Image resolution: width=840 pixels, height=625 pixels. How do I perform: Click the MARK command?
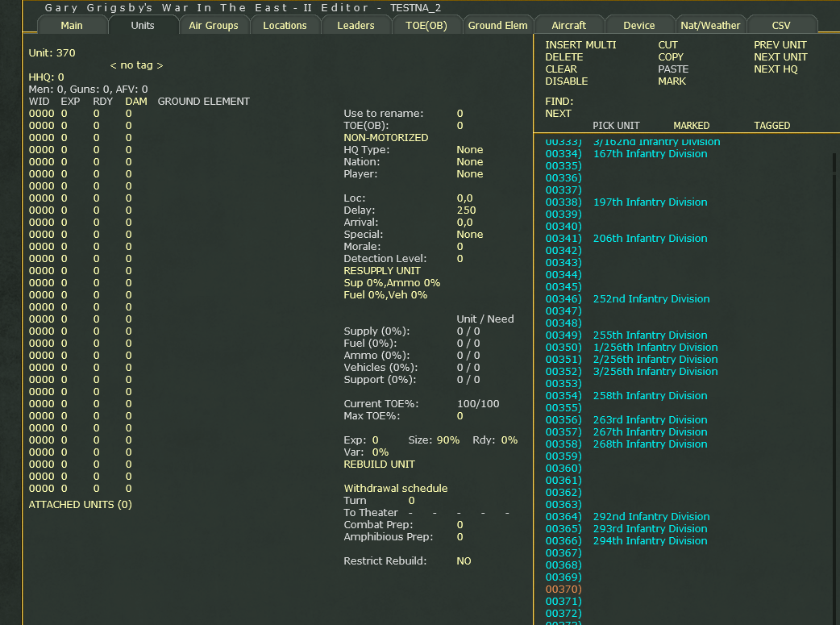(x=672, y=81)
